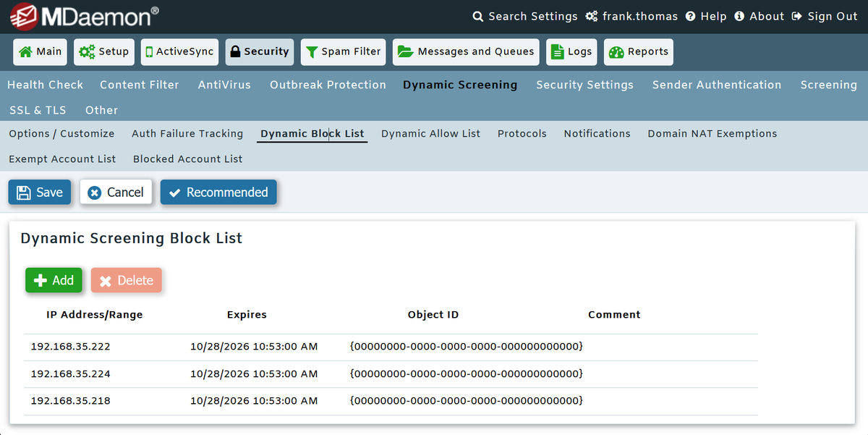Click the gears icon beside frank.thomas
Screen dimensions: 868x435
coord(592,16)
